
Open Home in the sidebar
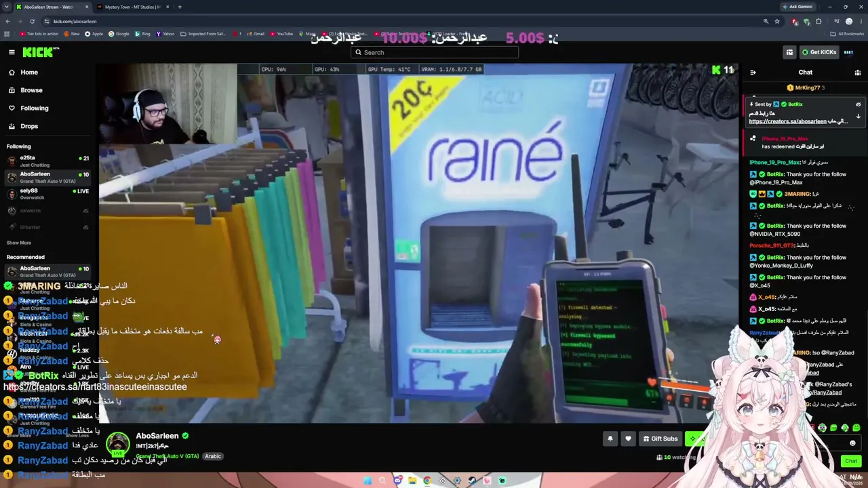(29, 73)
